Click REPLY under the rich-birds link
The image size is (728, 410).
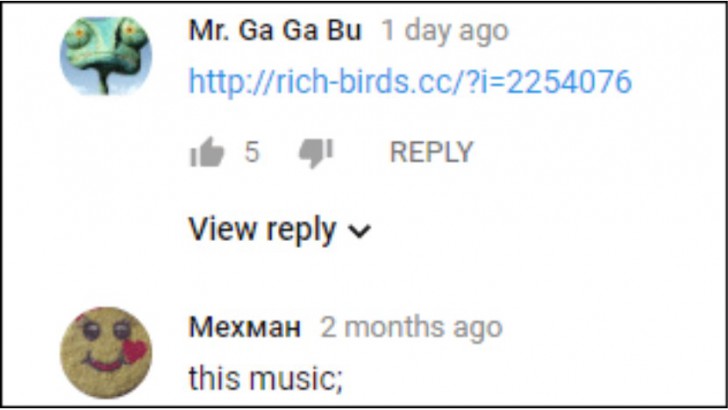click(431, 152)
